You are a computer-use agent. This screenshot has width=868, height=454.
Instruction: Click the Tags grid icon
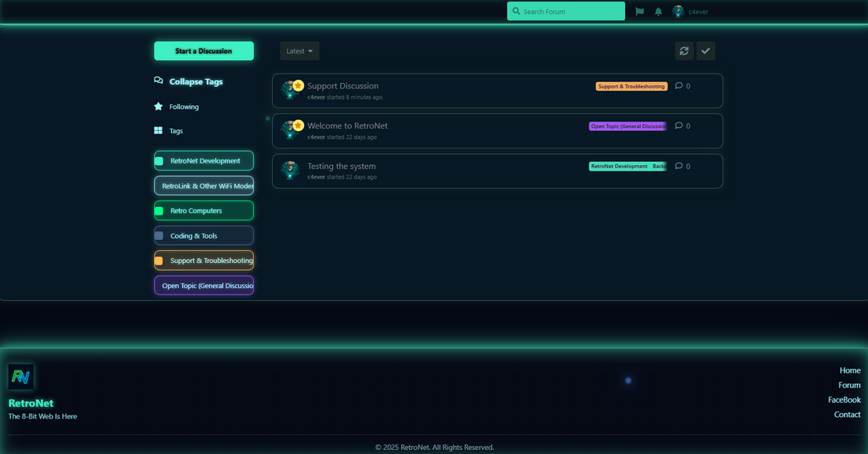[159, 130]
